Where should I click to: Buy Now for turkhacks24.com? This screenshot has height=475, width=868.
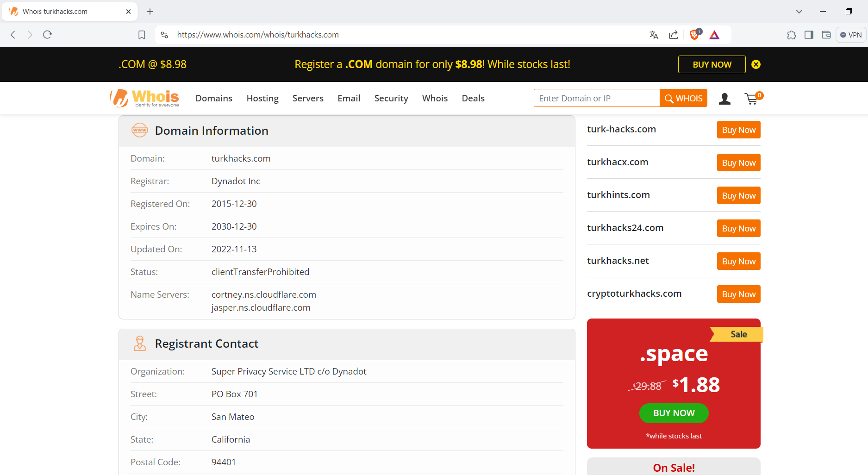coord(739,229)
